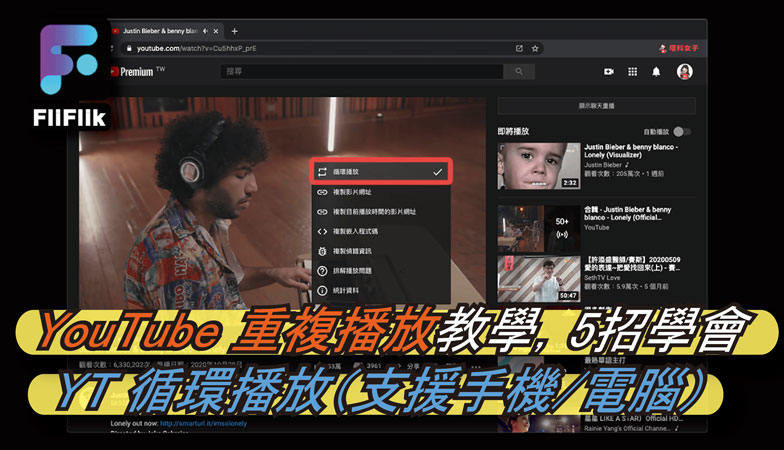This screenshot has width=784, height=450.
Task: Click the SethTV Love channel name
Action: [x=602, y=278]
